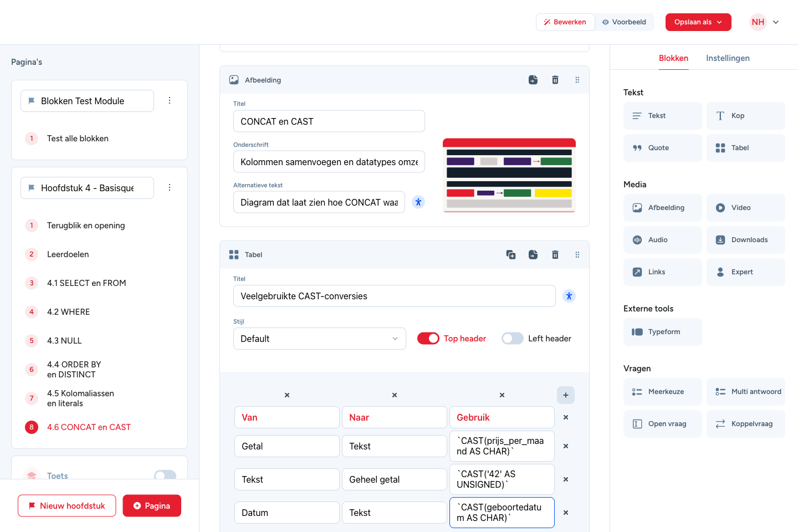The width and height of the screenshot is (798, 532).
Task: Click the accessibility icon next to the alternatieve tekst field
Action: coord(418,202)
